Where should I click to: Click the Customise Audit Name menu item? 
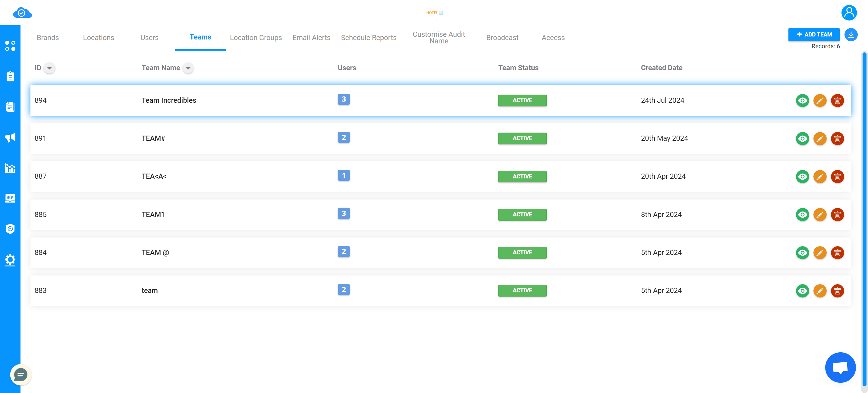click(438, 37)
